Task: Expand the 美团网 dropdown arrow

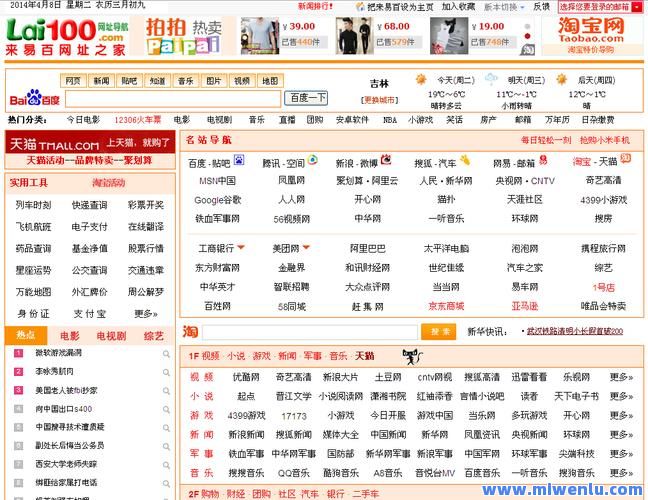Action: point(306,248)
